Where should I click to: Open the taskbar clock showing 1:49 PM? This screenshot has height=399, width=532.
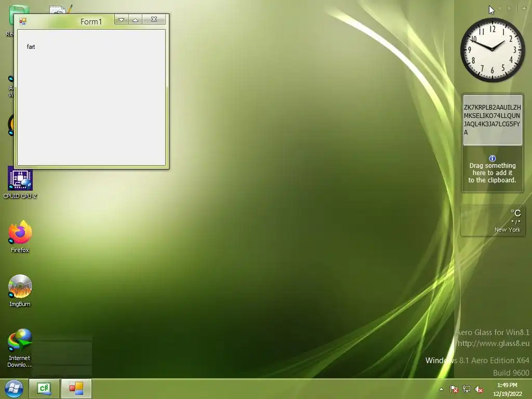point(507,389)
